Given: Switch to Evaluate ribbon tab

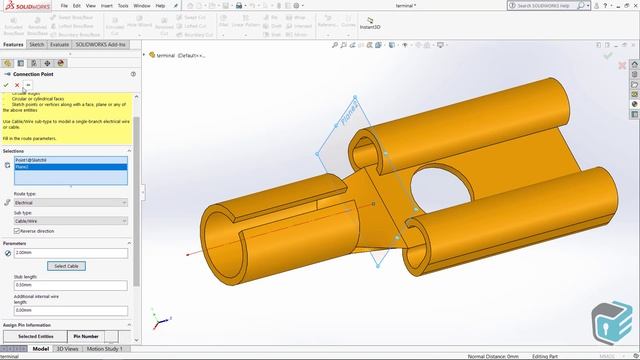Looking at the screenshot, I should coord(60,44).
